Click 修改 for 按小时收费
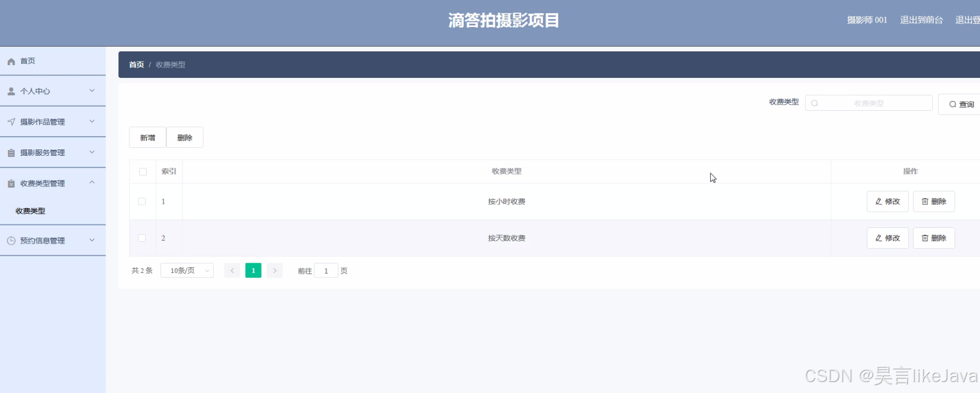The image size is (980, 393). 888,201
